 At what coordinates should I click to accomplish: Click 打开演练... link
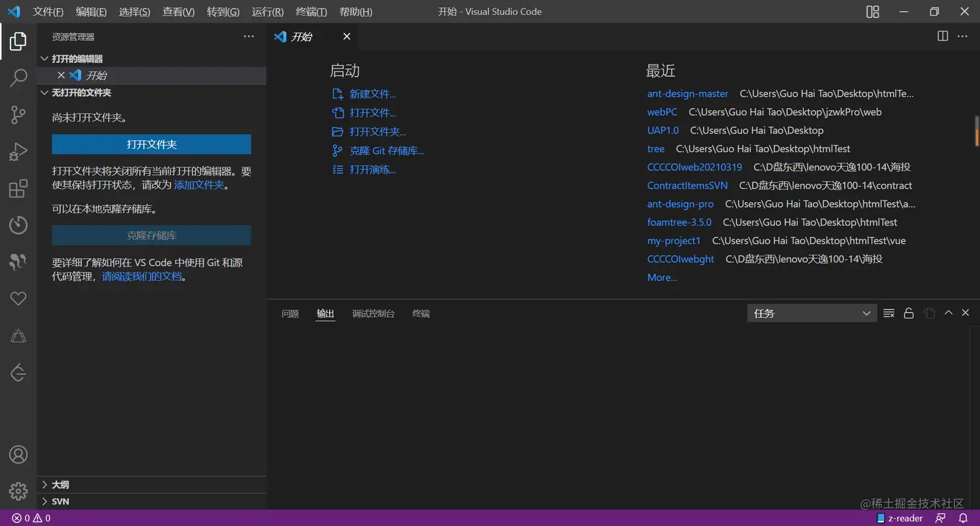[x=373, y=169]
